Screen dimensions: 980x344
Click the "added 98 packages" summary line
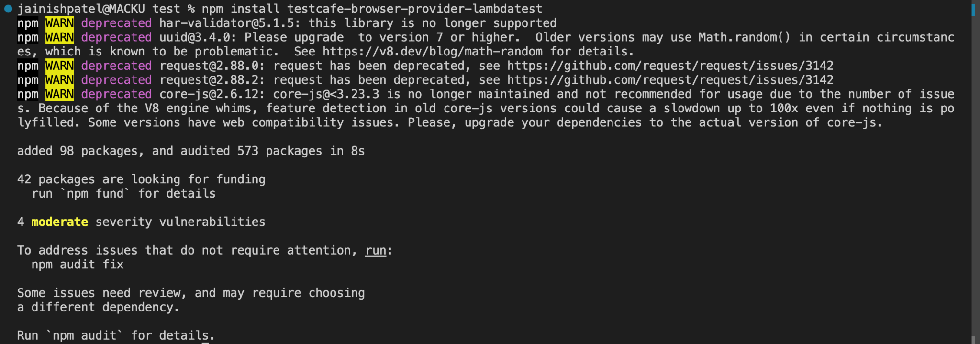point(191,151)
